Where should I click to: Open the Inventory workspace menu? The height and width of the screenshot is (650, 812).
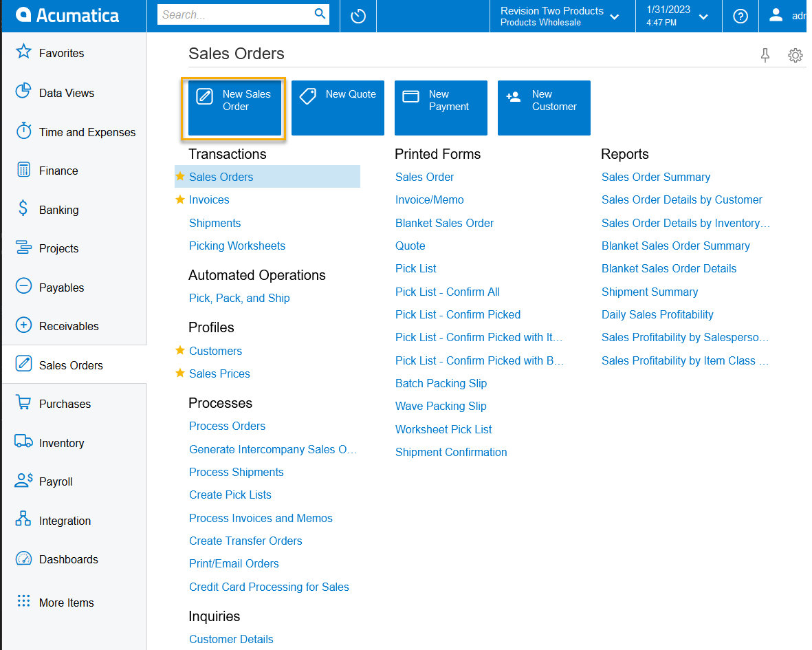[x=62, y=444]
